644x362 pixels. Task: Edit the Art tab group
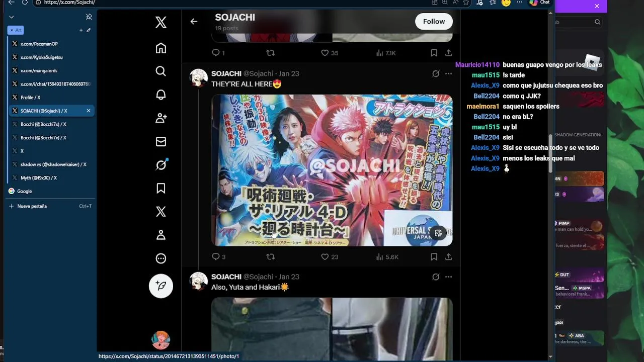tap(89, 30)
